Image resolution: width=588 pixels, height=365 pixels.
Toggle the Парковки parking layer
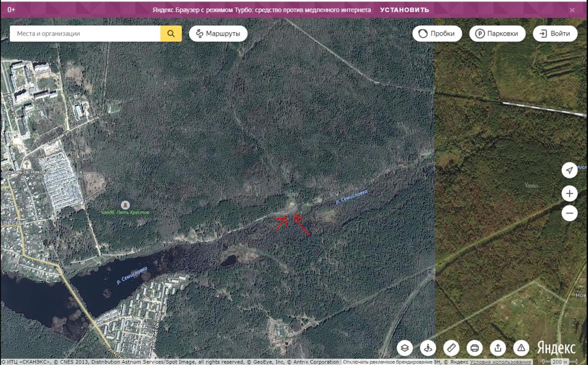tap(497, 34)
